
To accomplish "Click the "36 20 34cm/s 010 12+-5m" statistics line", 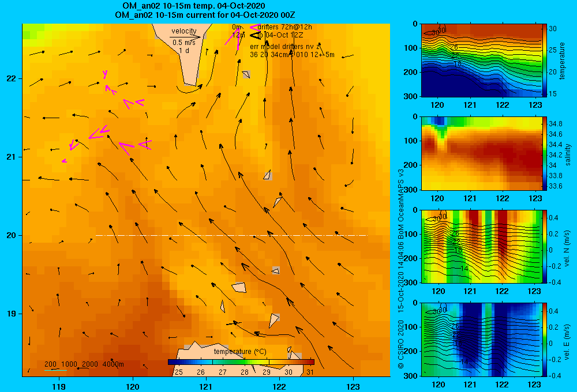I will tap(292, 55).
